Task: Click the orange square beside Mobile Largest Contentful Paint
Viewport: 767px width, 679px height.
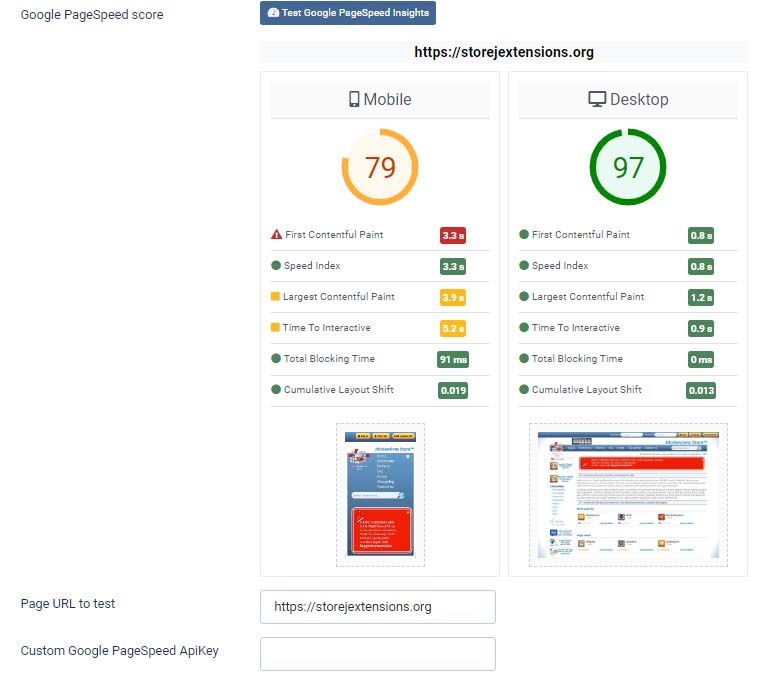Action: [275, 296]
